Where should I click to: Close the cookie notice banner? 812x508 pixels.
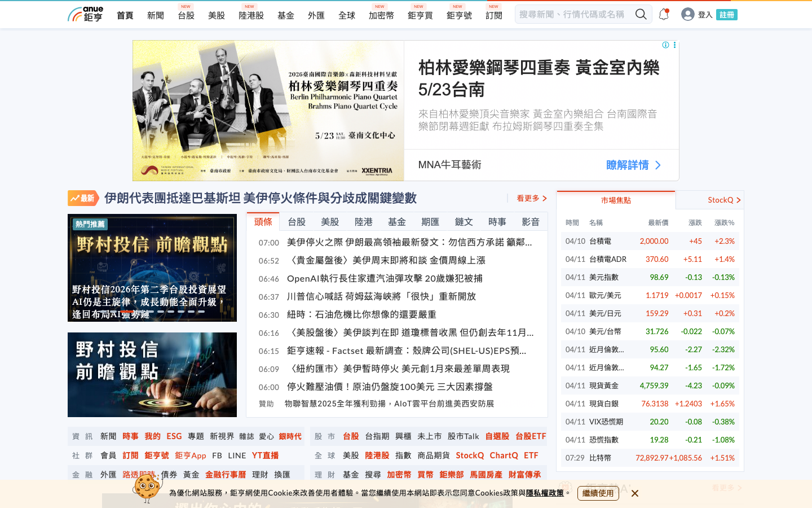coord(635,493)
